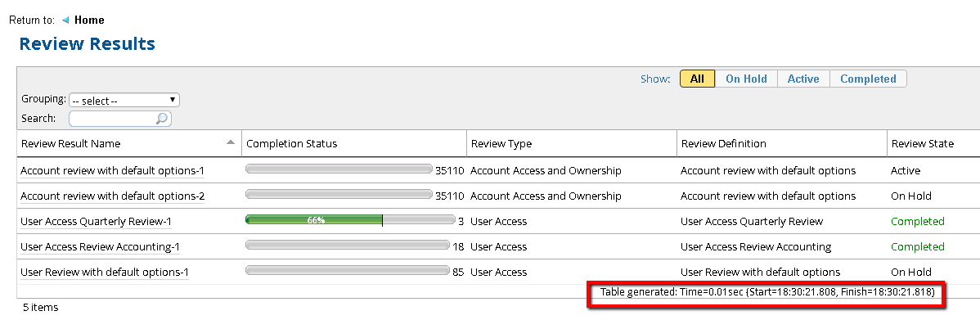Sort by Review State column header
This screenshot has width=980, height=320.
[923, 144]
